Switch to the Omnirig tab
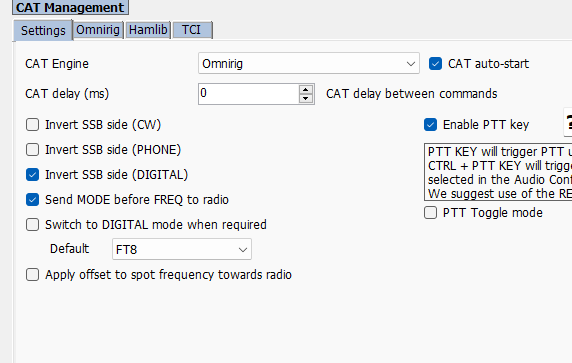The width and height of the screenshot is (572, 363). pyautogui.click(x=98, y=30)
